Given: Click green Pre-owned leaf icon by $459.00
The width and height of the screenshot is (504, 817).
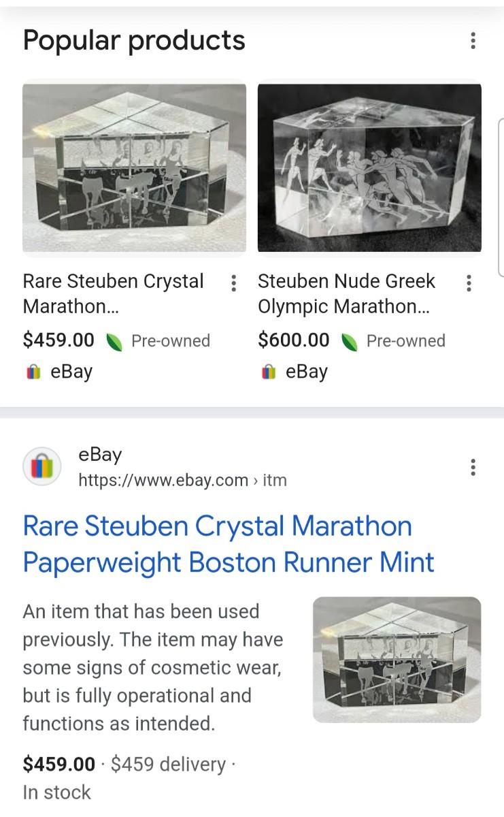Looking at the screenshot, I should point(113,341).
